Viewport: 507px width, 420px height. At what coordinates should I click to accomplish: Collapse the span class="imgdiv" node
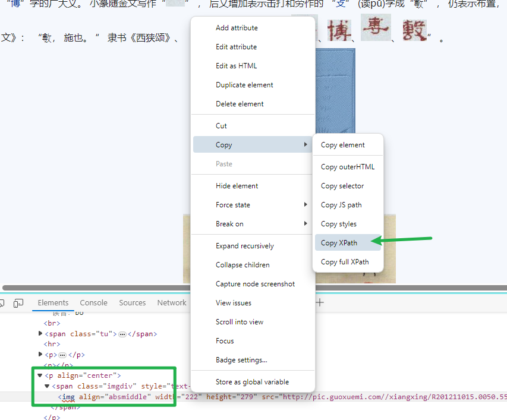pyautogui.click(x=47, y=386)
